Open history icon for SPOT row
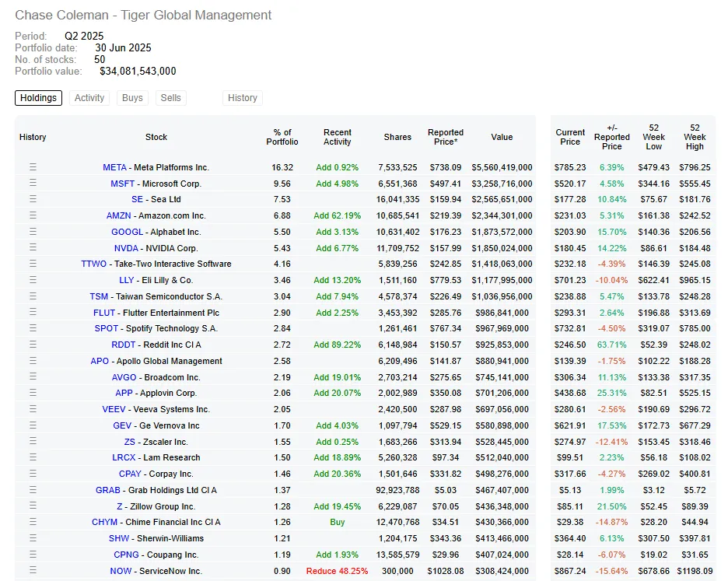Screen dimensions: 728x581 pos(33,328)
